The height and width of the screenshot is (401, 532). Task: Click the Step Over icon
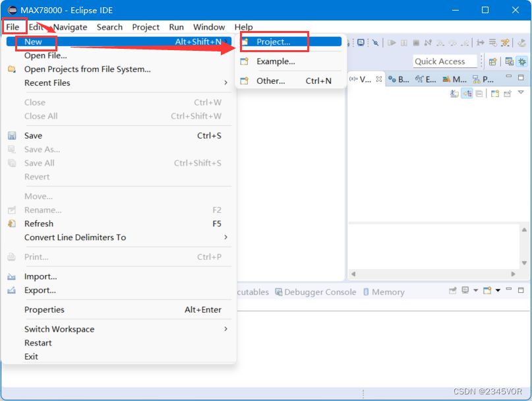pyautogui.click(x=453, y=43)
